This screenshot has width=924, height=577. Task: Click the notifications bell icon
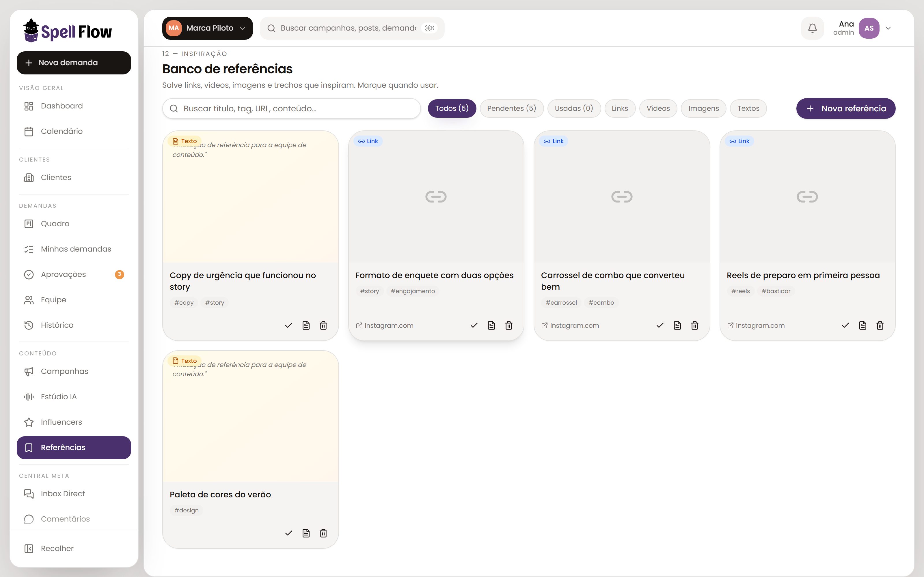pos(812,28)
